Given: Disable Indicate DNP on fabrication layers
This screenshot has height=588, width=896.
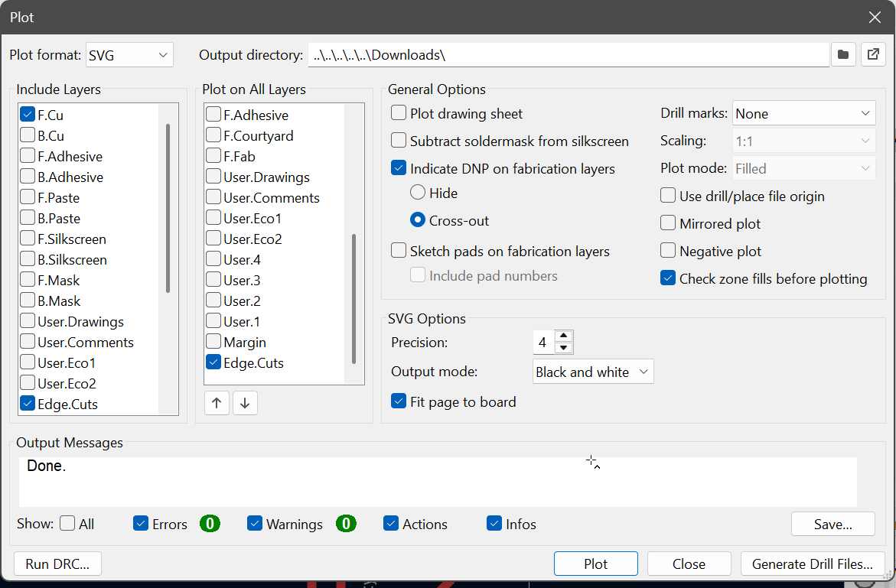Looking at the screenshot, I should (399, 168).
